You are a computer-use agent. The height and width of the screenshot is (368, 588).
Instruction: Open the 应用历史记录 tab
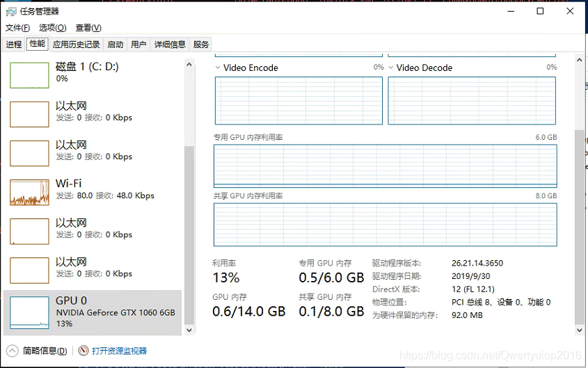[x=76, y=45]
